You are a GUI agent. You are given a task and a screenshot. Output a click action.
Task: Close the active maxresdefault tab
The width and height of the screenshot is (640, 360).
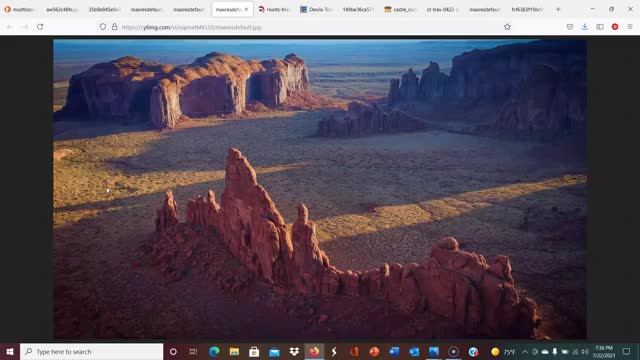tap(246, 9)
